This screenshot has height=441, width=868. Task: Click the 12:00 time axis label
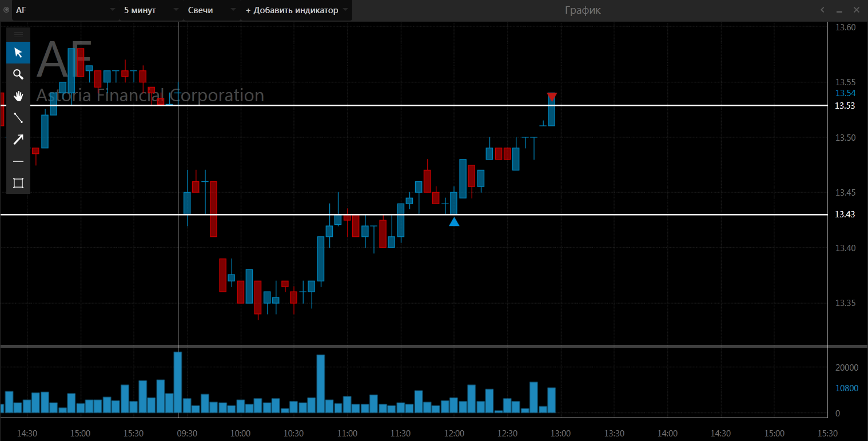click(454, 434)
